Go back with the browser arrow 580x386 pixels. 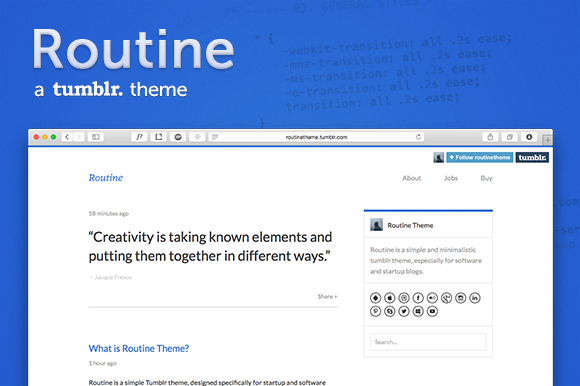[x=67, y=137]
